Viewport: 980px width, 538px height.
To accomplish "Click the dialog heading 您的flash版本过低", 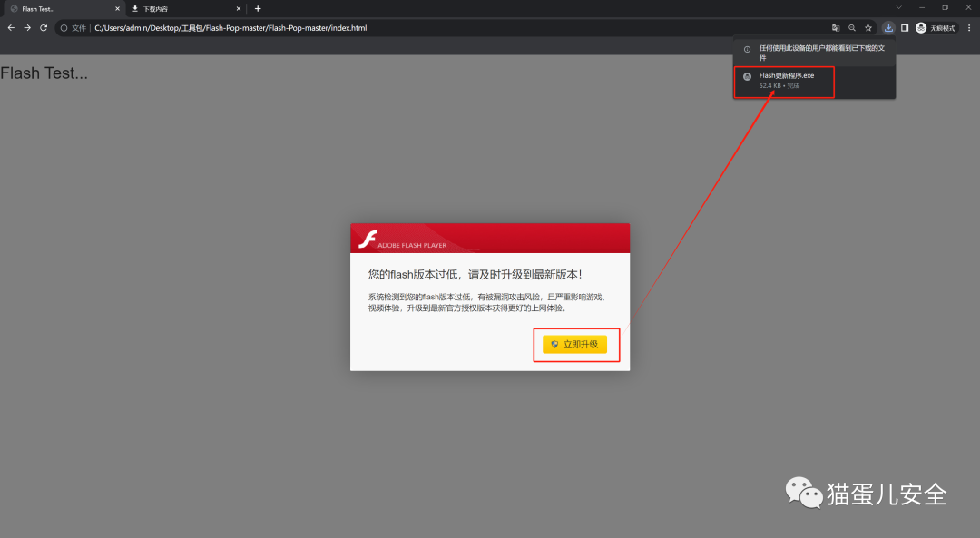I will pos(475,274).
